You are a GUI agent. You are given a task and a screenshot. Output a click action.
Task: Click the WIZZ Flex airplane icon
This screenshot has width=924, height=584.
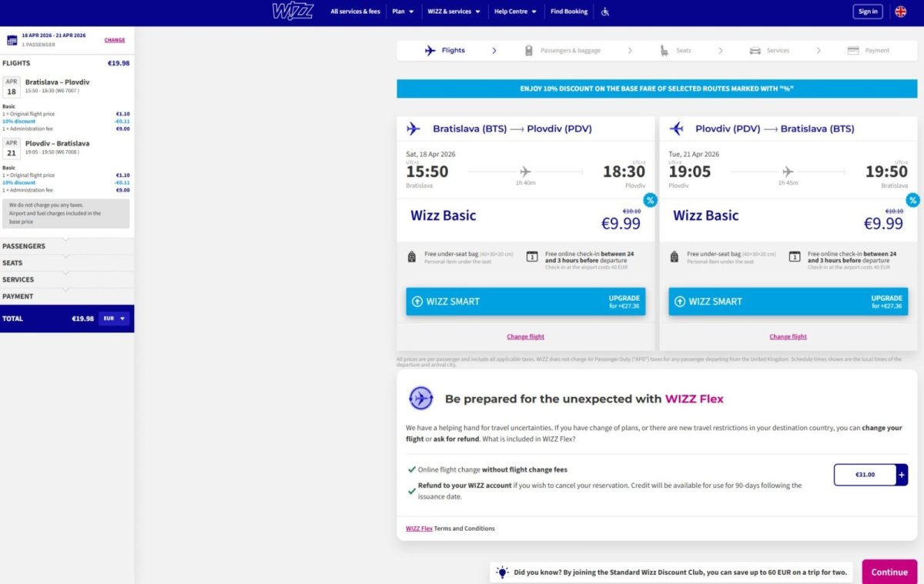click(421, 399)
